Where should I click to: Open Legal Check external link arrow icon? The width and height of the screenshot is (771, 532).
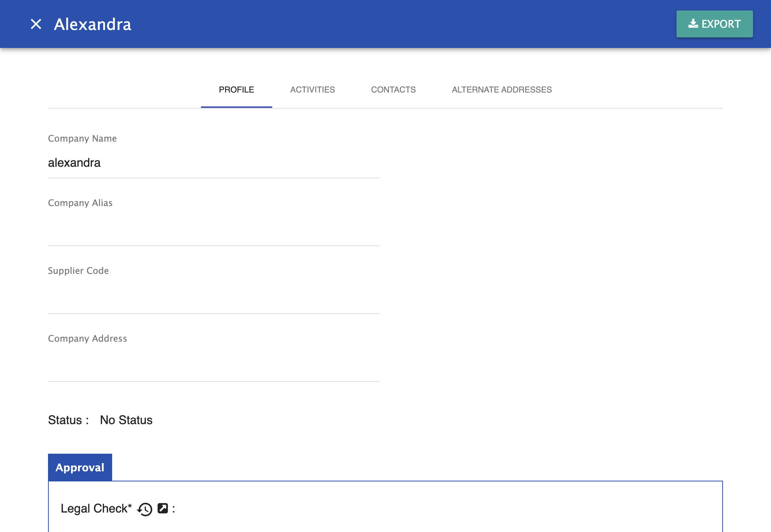pos(163,508)
